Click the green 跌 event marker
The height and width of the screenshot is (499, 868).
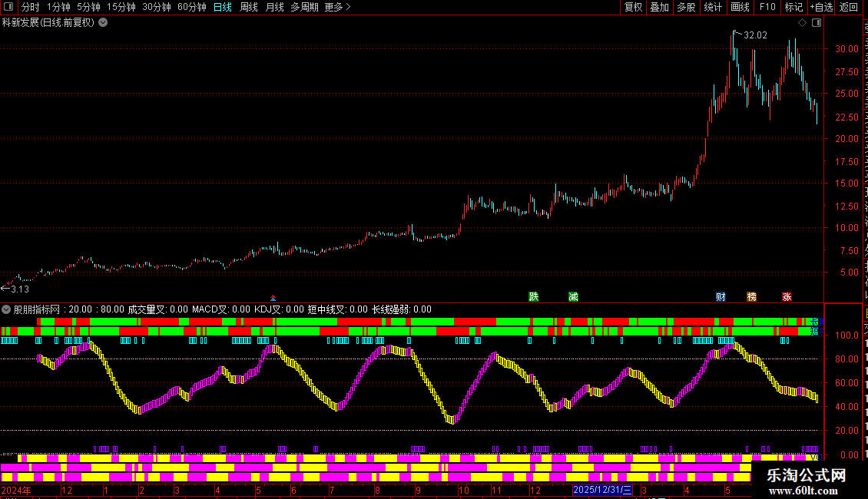tap(534, 296)
